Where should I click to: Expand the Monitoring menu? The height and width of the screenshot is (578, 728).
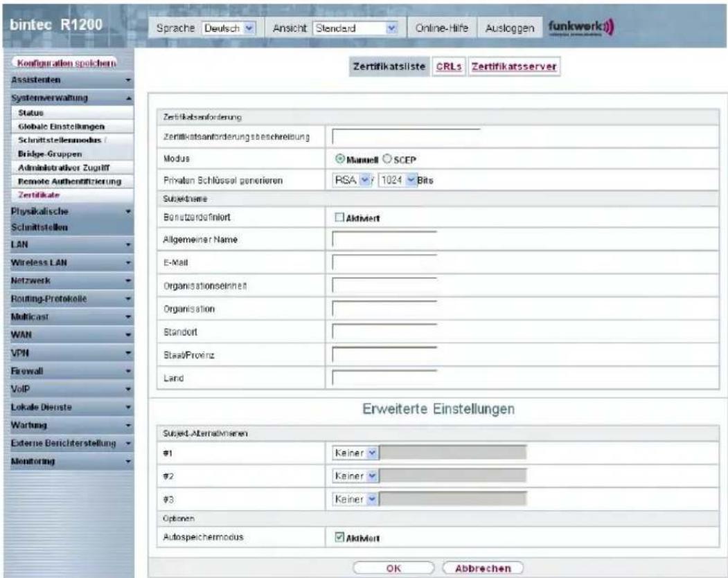click(x=71, y=462)
